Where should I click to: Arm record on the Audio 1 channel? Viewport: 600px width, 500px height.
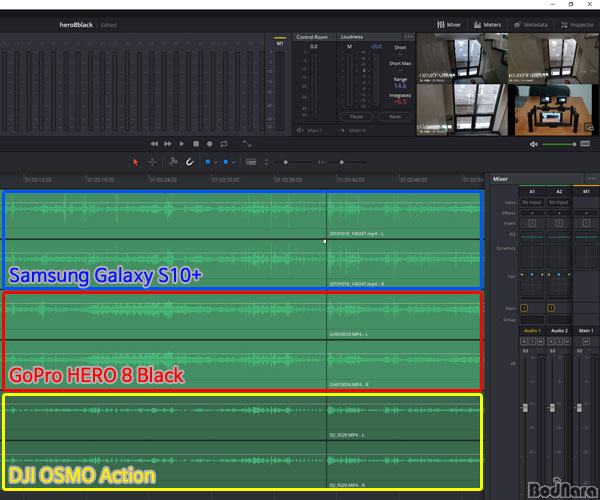click(524, 342)
